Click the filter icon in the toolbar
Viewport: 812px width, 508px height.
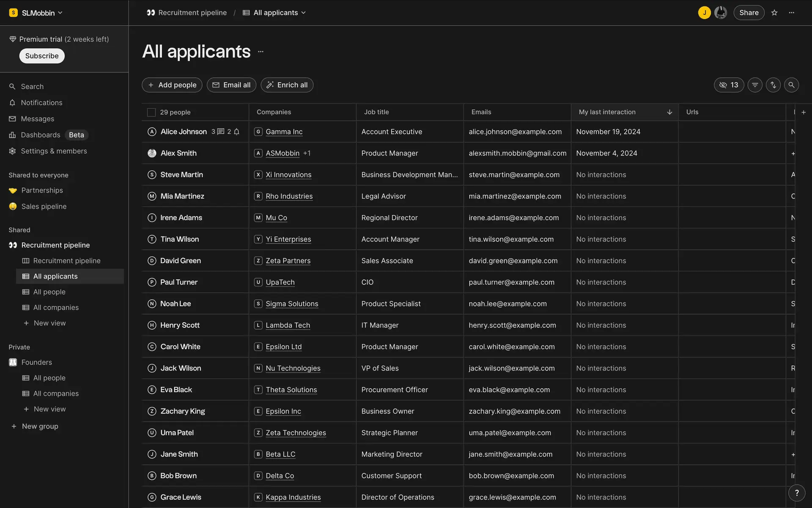tap(755, 85)
